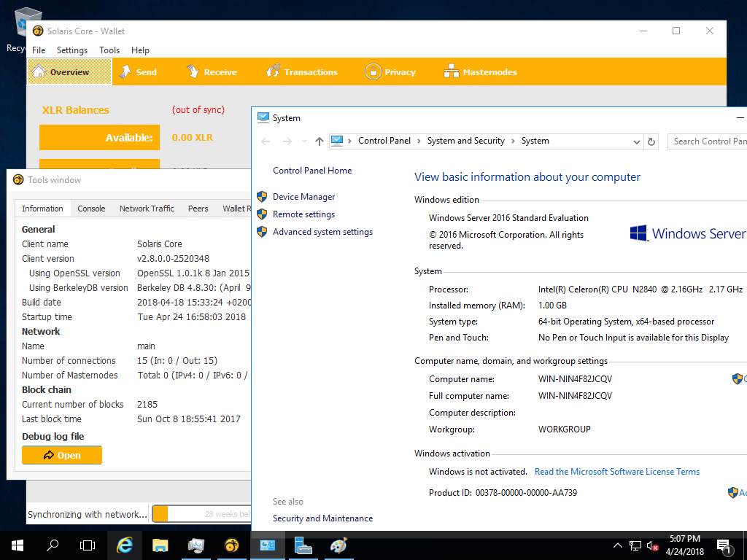Focus the Search Control Panel field
The width and height of the screenshot is (747, 560).
click(x=708, y=141)
